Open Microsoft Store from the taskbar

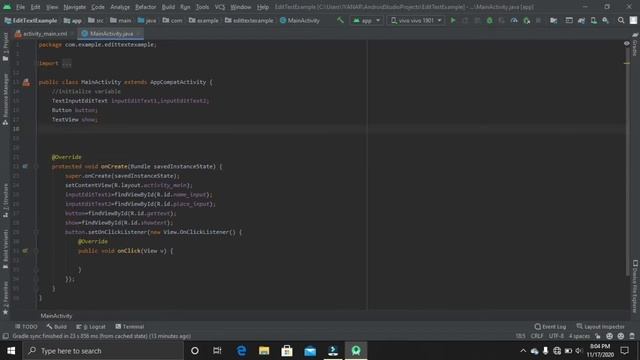click(x=287, y=351)
